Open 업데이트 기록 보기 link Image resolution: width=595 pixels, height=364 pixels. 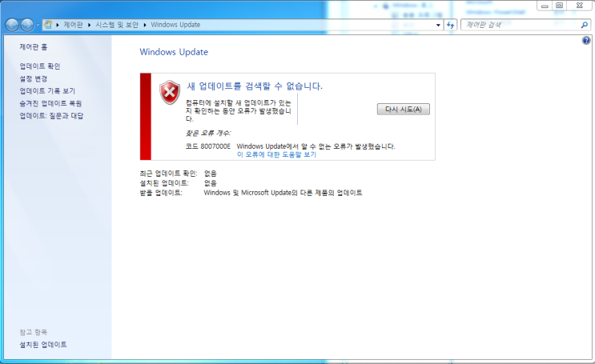(47, 91)
